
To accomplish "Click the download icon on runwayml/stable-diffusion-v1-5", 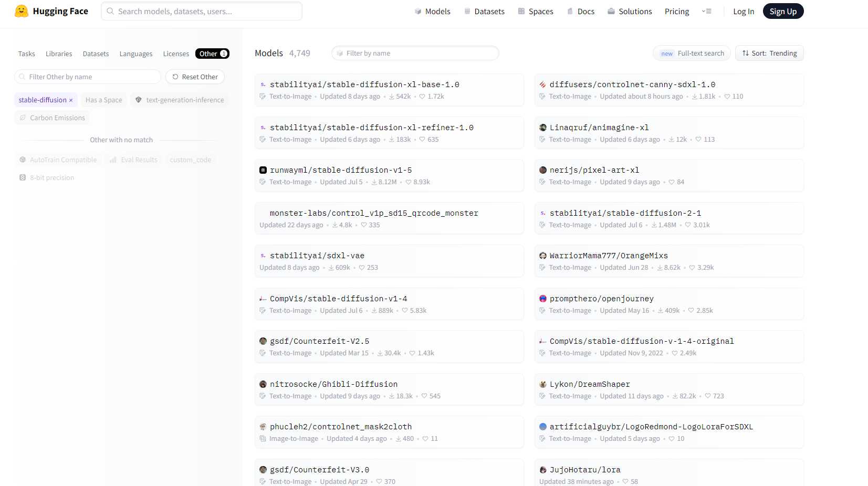I will pyautogui.click(x=374, y=182).
